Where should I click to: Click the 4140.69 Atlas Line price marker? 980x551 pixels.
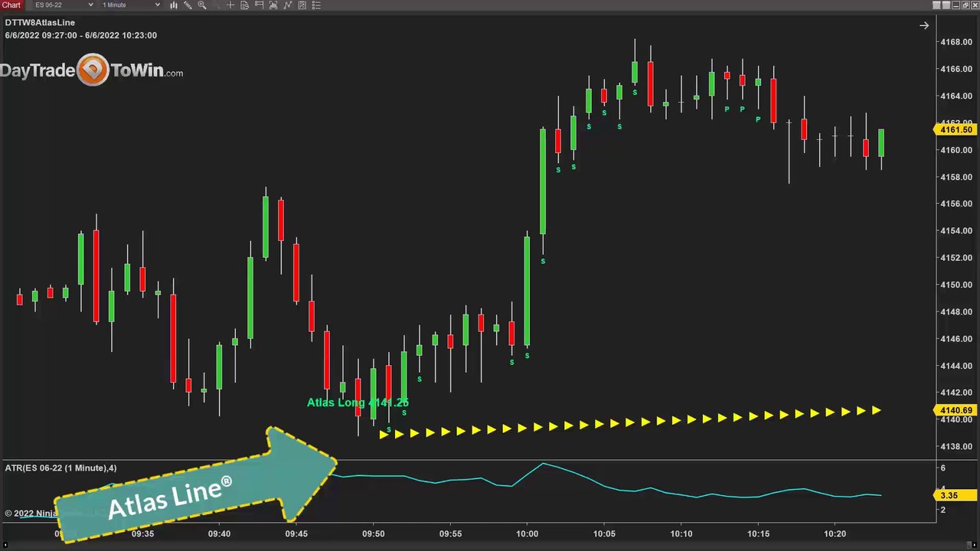pyautogui.click(x=956, y=410)
